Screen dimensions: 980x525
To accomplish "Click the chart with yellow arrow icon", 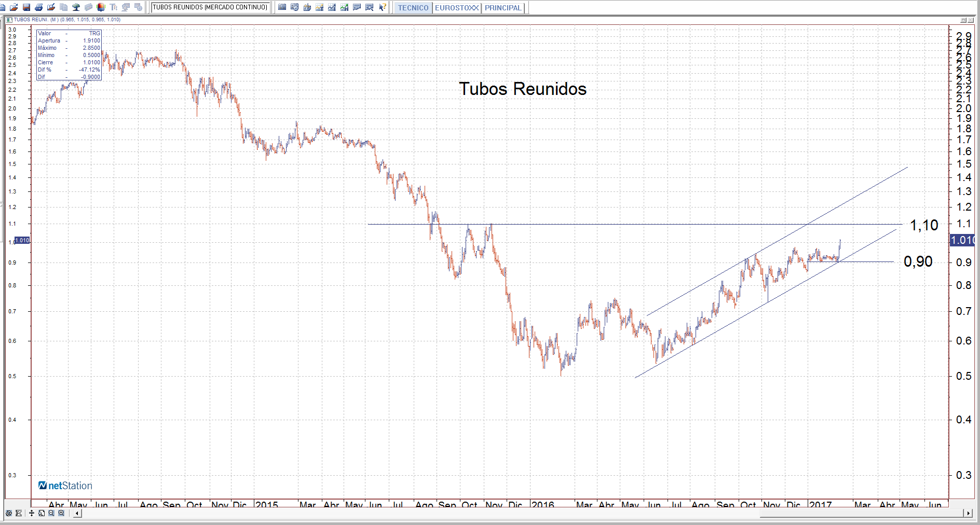I will tap(320, 7).
